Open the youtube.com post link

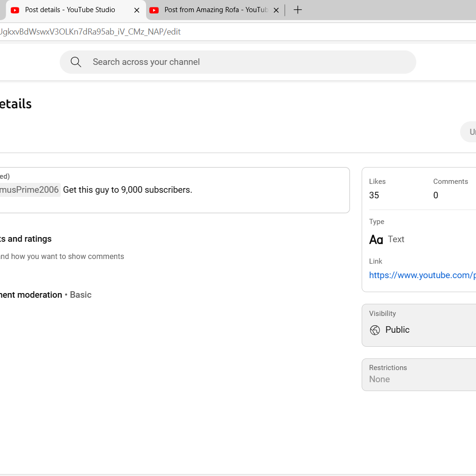click(x=422, y=275)
